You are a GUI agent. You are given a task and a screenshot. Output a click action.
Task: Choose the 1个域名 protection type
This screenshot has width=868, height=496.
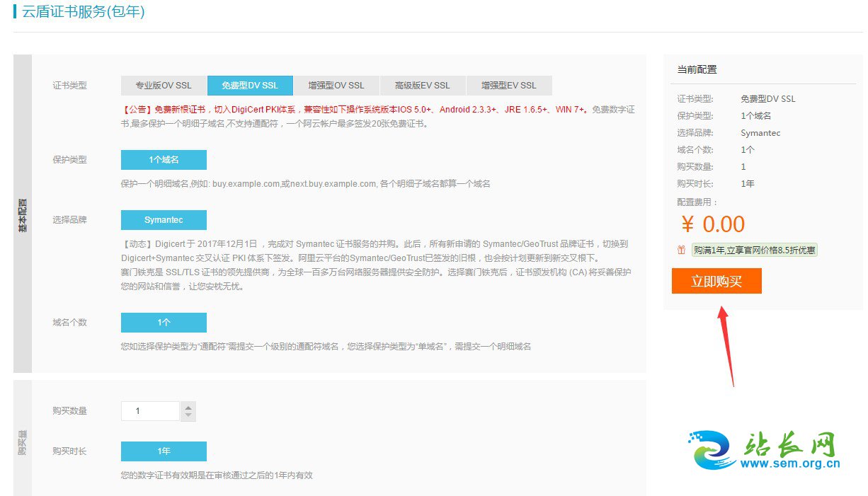tap(164, 160)
